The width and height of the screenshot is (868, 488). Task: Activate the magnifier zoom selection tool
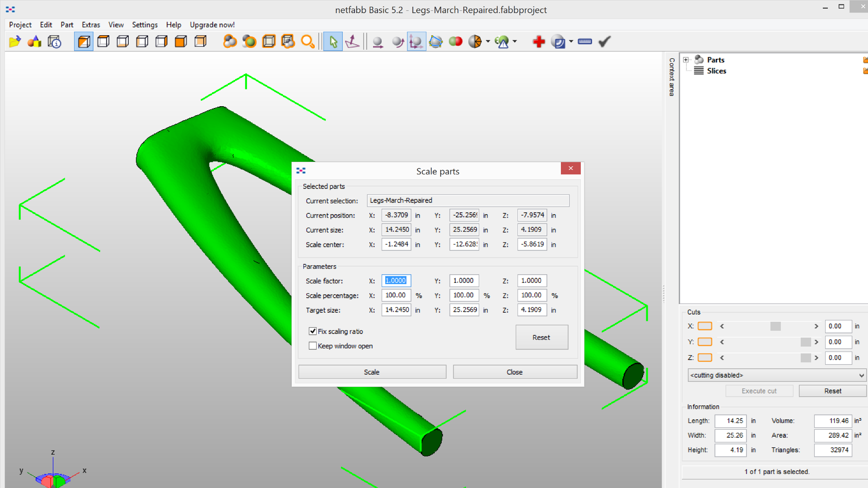point(308,42)
